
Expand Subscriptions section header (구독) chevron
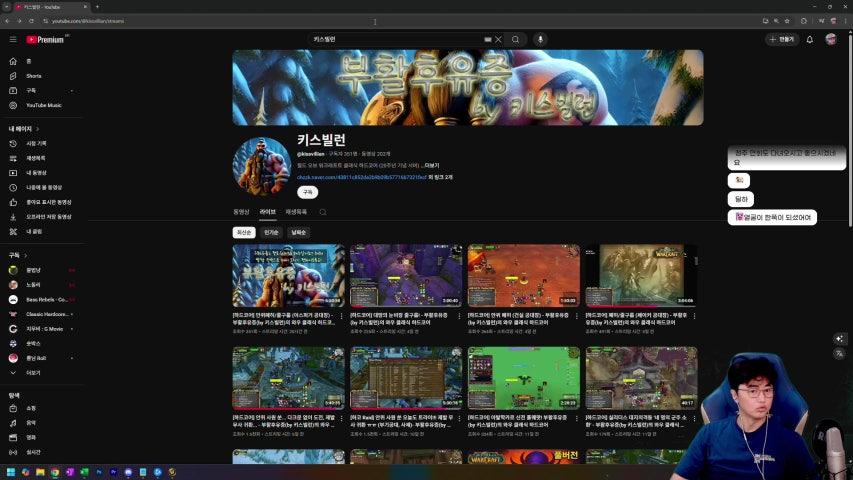coord(25,255)
